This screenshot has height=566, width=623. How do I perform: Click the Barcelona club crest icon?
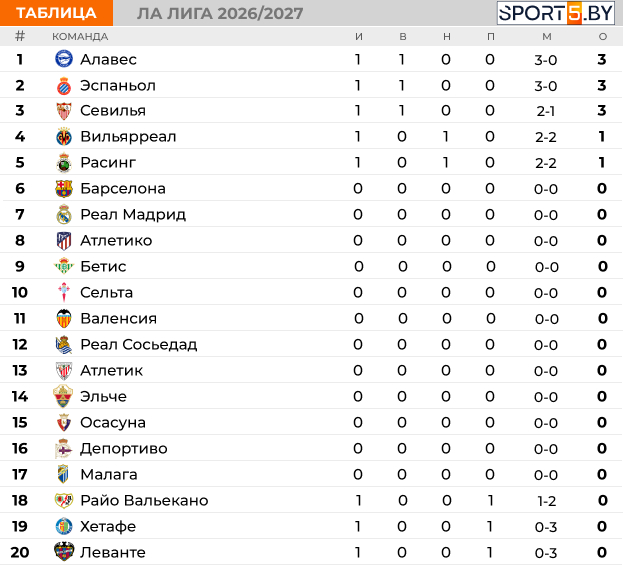click(64, 189)
